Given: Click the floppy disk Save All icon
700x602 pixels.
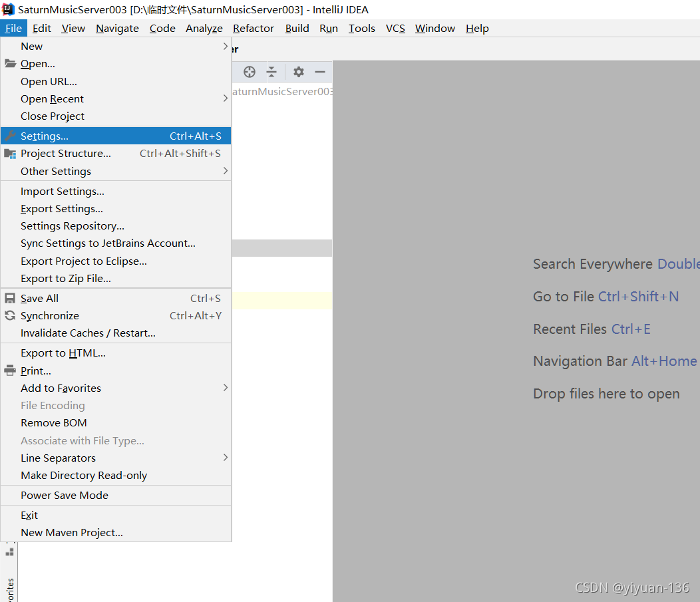Looking at the screenshot, I should coord(10,298).
